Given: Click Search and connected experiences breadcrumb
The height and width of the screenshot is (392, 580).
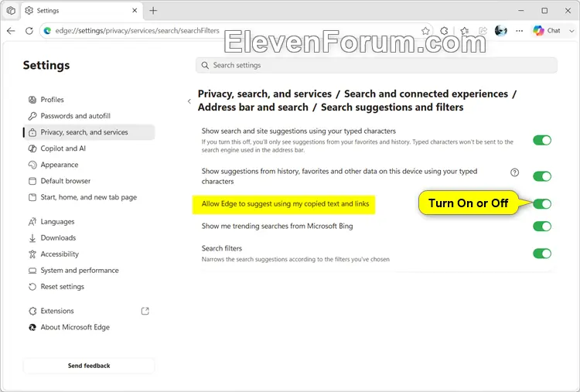Looking at the screenshot, I should (426, 94).
